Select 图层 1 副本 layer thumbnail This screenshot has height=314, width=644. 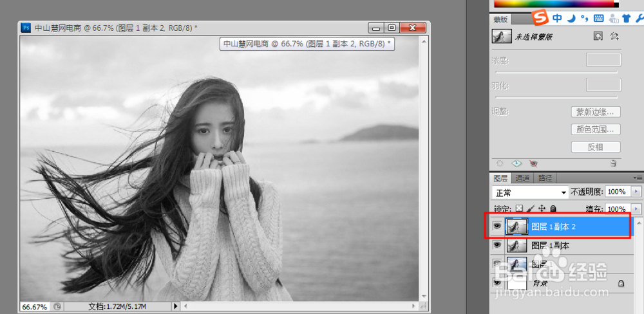click(x=516, y=245)
